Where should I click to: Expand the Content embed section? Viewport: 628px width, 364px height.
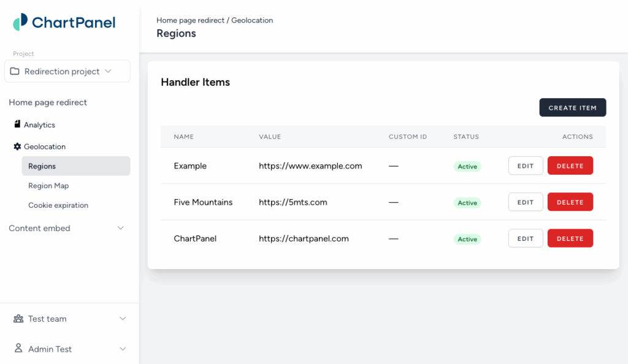coord(121,228)
